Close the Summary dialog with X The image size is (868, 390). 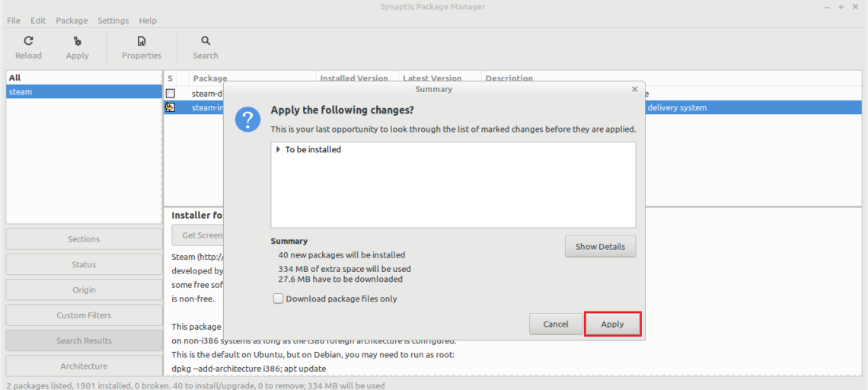coord(634,89)
